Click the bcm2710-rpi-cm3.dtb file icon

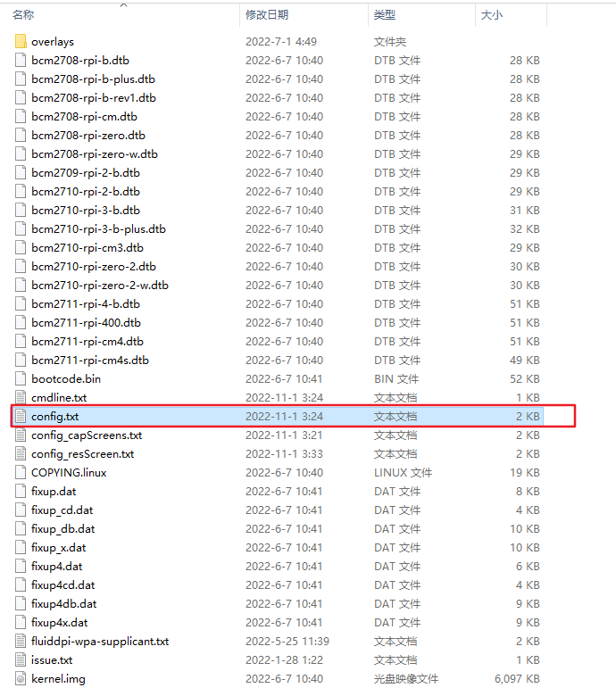click(x=21, y=248)
